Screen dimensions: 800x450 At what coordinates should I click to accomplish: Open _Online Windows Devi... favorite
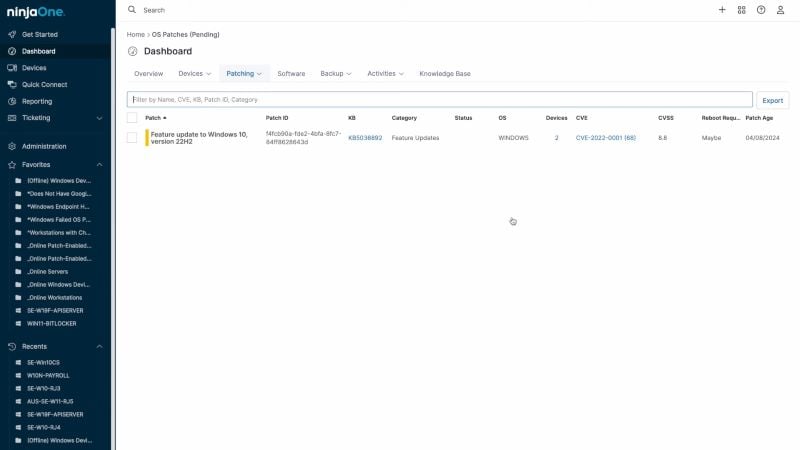pos(58,285)
